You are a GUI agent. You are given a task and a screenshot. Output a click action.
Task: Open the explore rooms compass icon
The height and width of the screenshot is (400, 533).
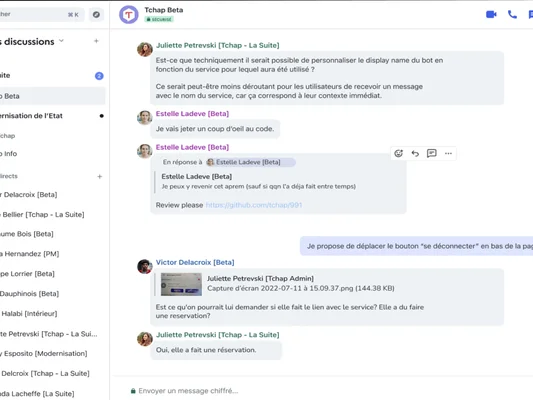tap(96, 15)
